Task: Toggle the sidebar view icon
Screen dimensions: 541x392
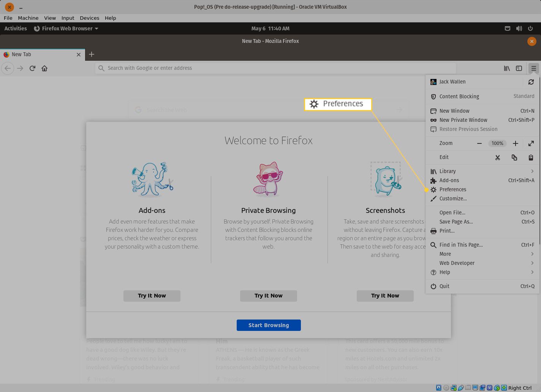Action: coord(519,68)
